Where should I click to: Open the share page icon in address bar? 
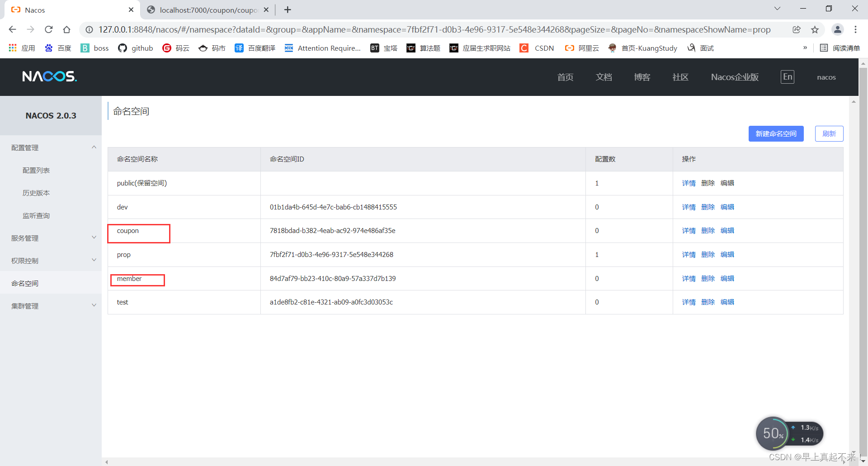tap(797, 29)
